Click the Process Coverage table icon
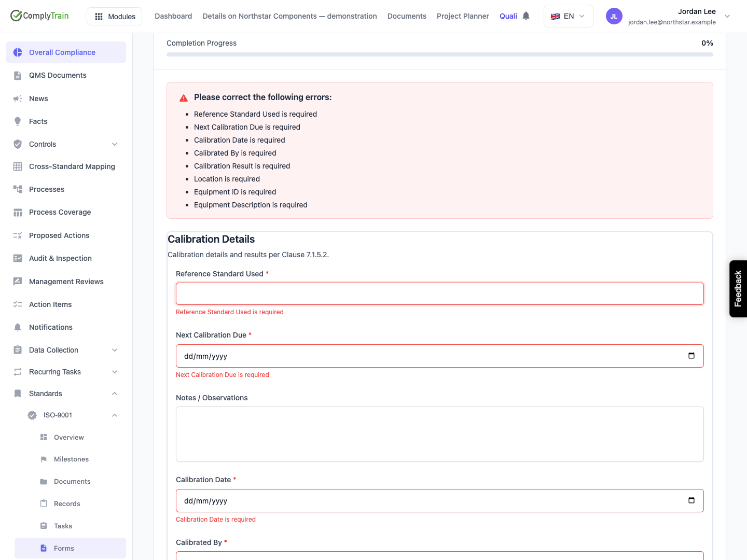Screen dimensions: 747x560 18,212
